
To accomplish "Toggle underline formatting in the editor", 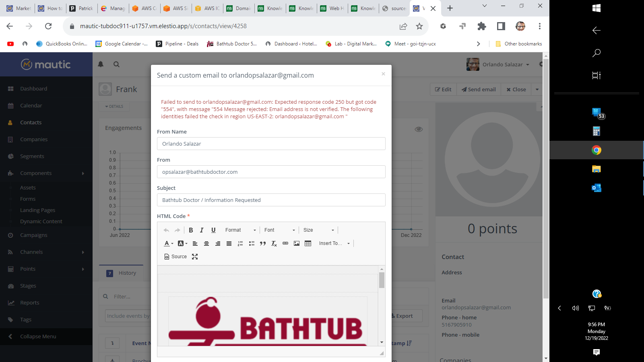I will pos(213,230).
